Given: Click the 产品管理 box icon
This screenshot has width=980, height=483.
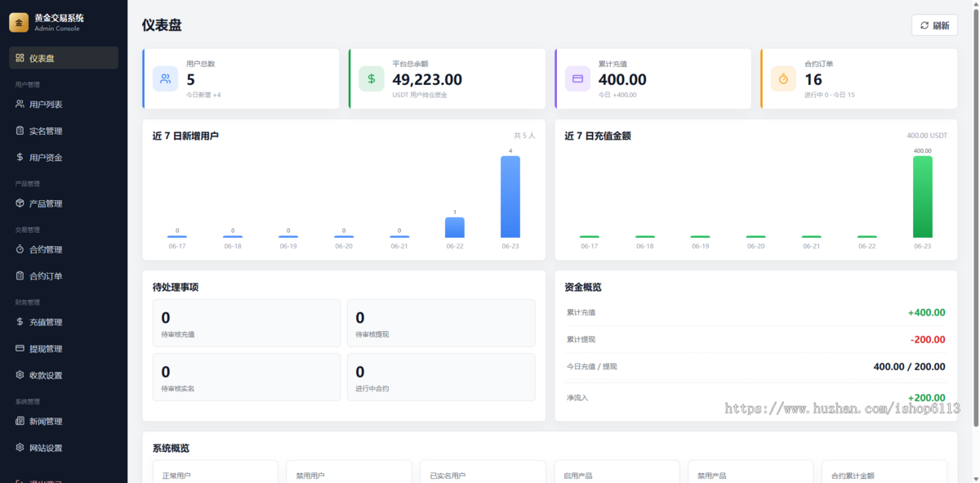Looking at the screenshot, I should (x=20, y=203).
